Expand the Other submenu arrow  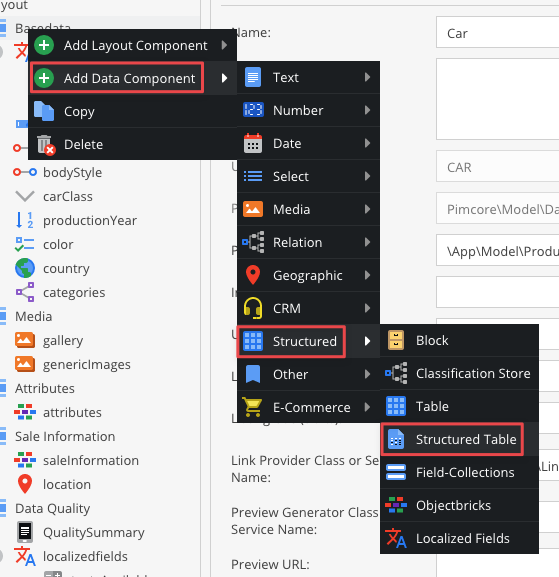click(367, 374)
